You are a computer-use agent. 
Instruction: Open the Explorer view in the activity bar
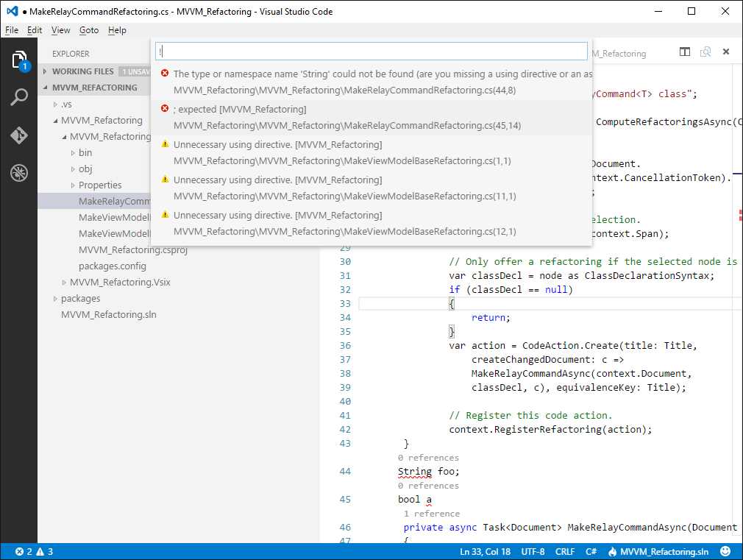(19, 57)
